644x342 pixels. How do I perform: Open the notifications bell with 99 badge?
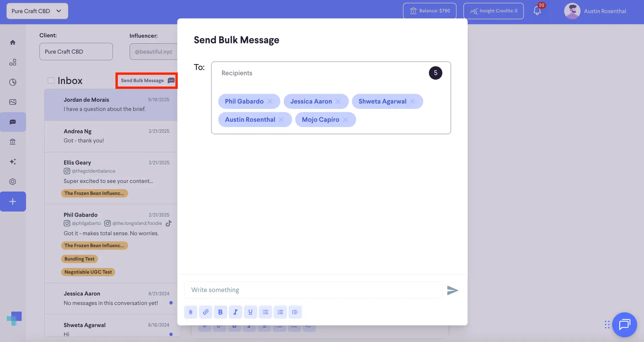[x=537, y=11]
